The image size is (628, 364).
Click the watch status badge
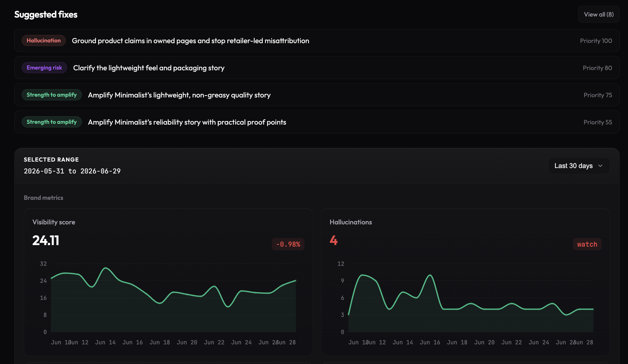(587, 244)
